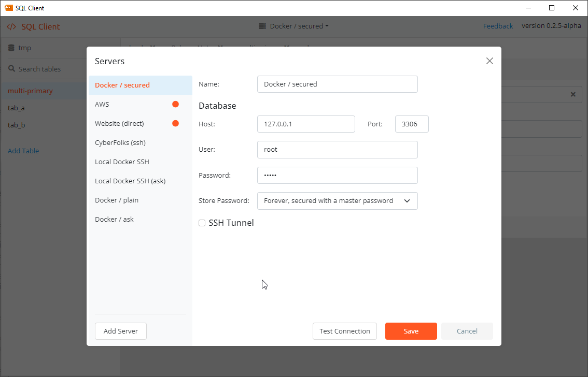Click the Add Server button

(121, 331)
